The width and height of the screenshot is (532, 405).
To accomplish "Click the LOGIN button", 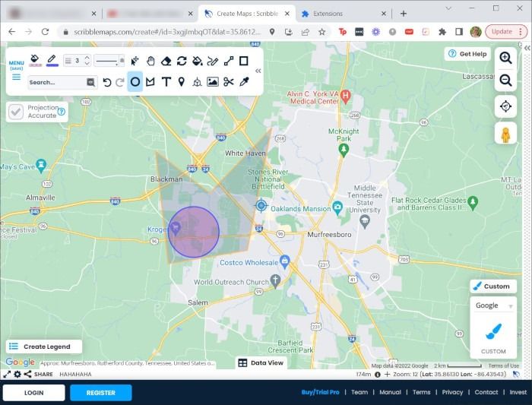I will coord(34,393).
